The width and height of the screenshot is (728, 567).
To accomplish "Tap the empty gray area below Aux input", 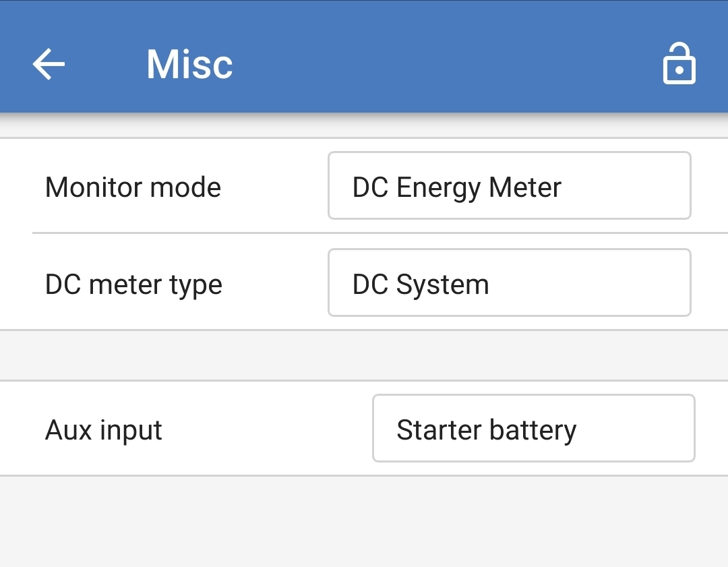I will [364, 523].
